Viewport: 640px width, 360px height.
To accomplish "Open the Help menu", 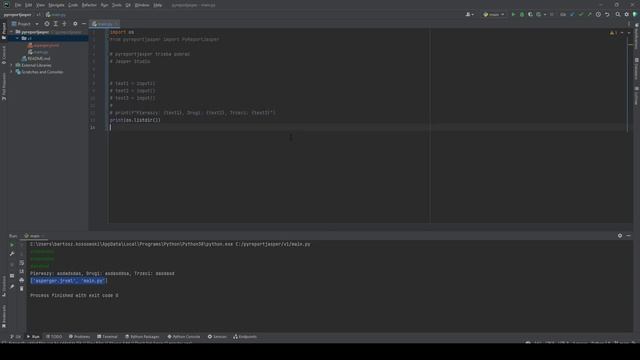I will 158,5.
